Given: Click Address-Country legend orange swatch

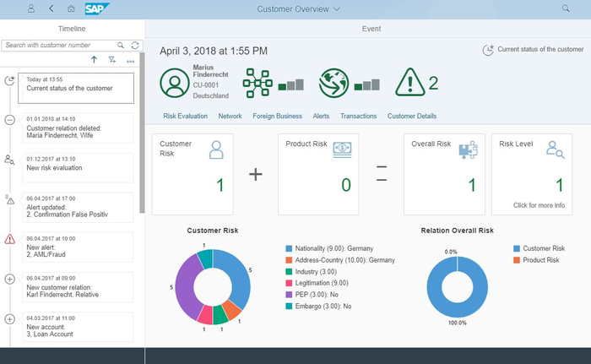Looking at the screenshot, I should [x=289, y=260].
